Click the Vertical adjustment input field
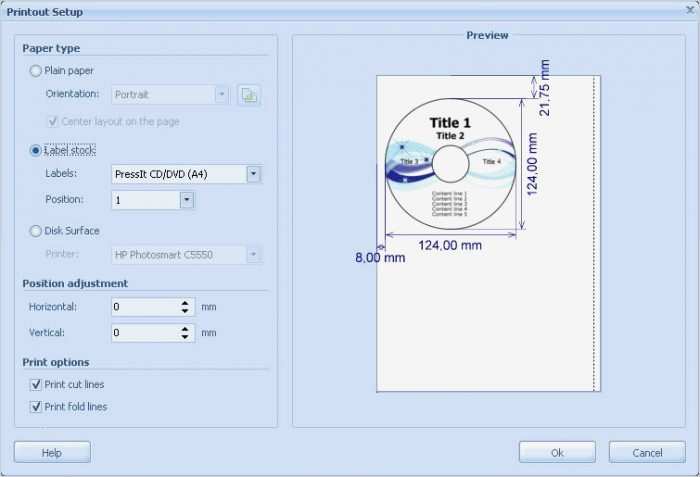The height and width of the screenshot is (477, 700). point(146,333)
